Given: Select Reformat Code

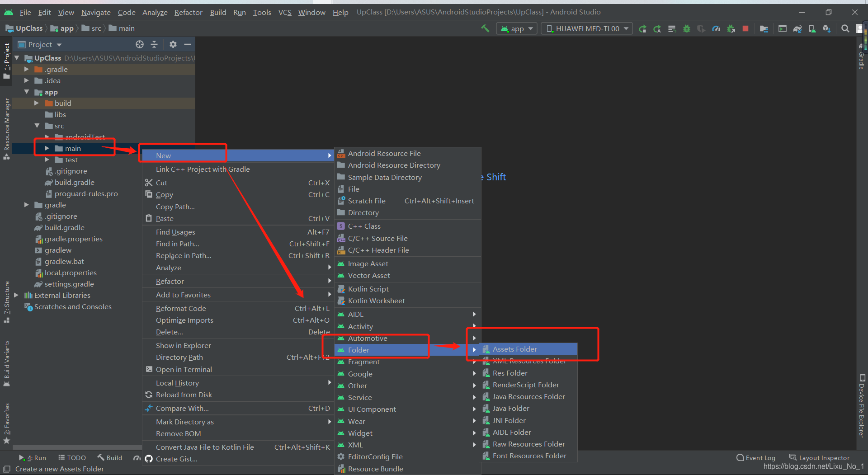Looking at the screenshot, I should coord(238,308).
